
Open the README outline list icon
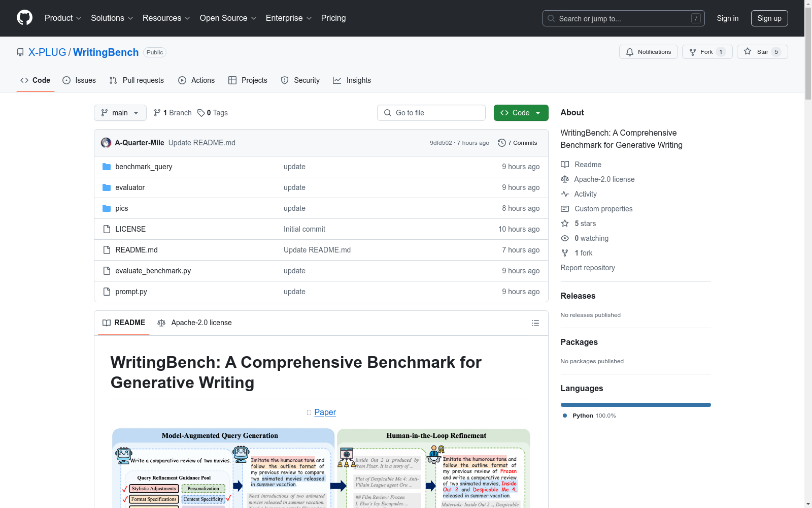535,323
